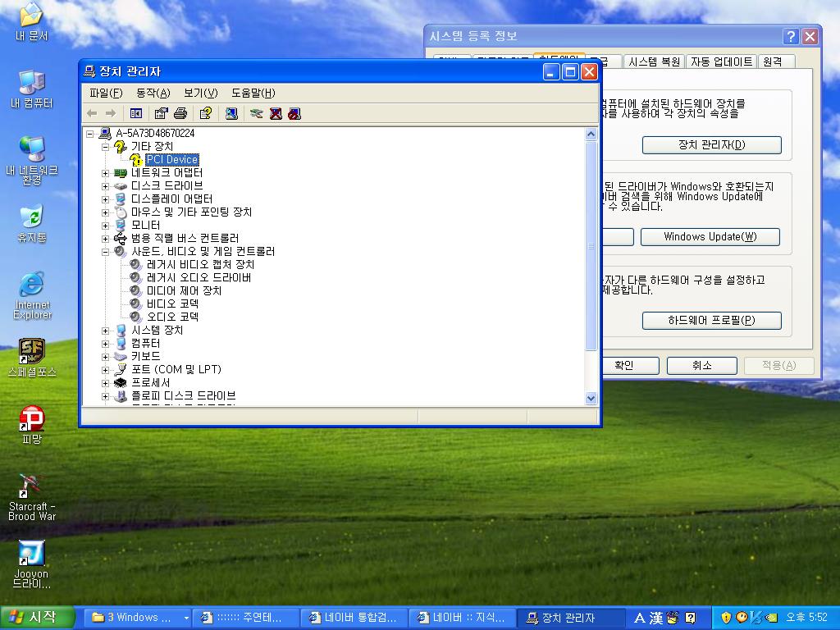Open the 3 Windows... taskbar group
840x630 pixels.
coord(139,618)
